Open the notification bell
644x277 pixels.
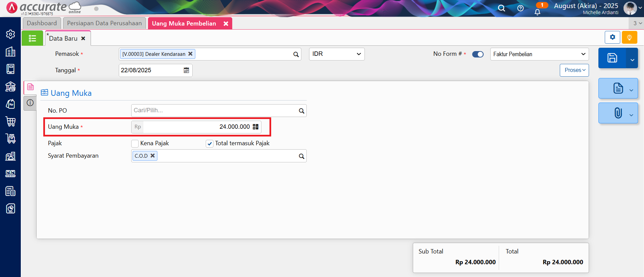tap(537, 12)
